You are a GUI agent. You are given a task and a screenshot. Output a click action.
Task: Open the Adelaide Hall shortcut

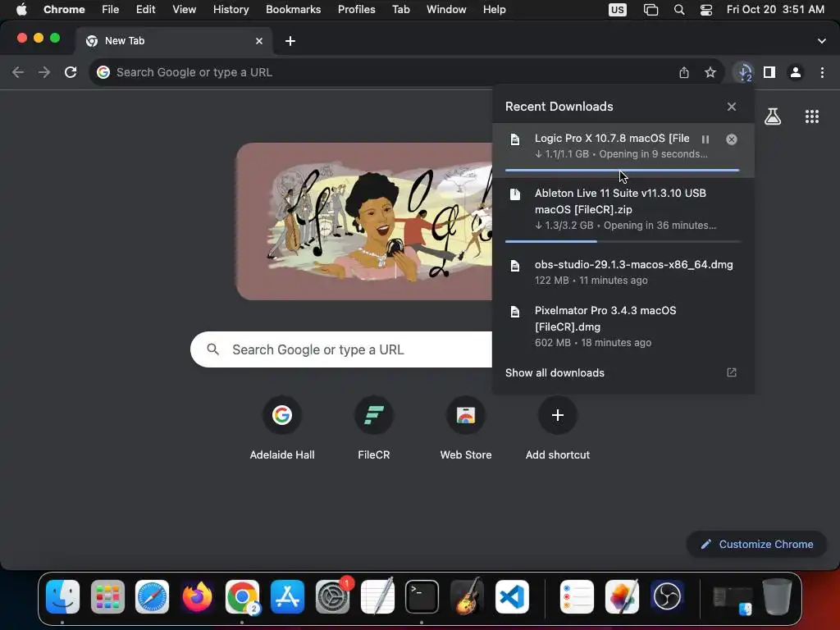pyautogui.click(x=282, y=428)
